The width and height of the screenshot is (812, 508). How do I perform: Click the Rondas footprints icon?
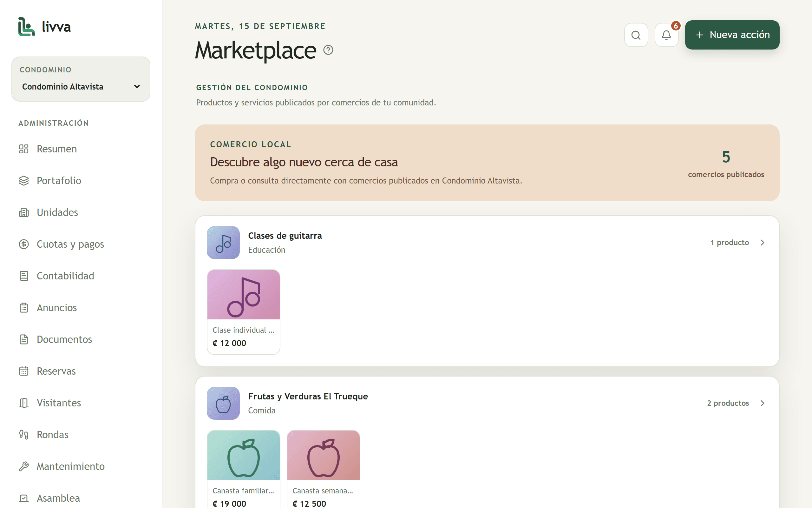(x=24, y=435)
